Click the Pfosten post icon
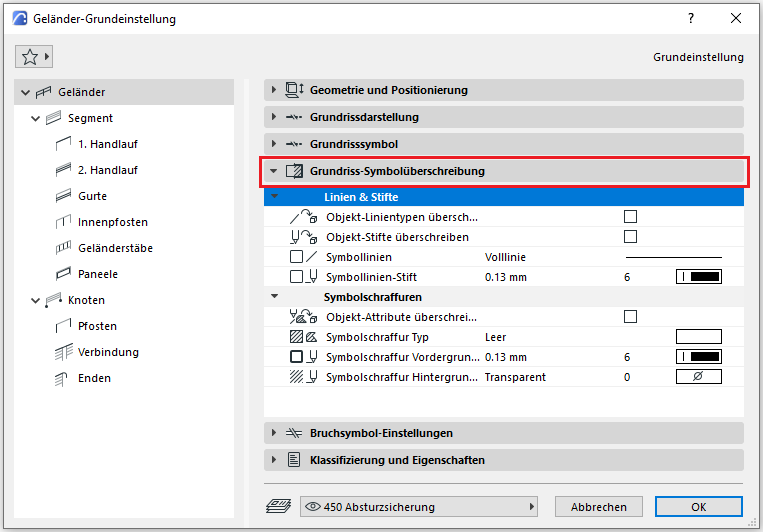Image resolution: width=763 pixels, height=532 pixels. 62,326
